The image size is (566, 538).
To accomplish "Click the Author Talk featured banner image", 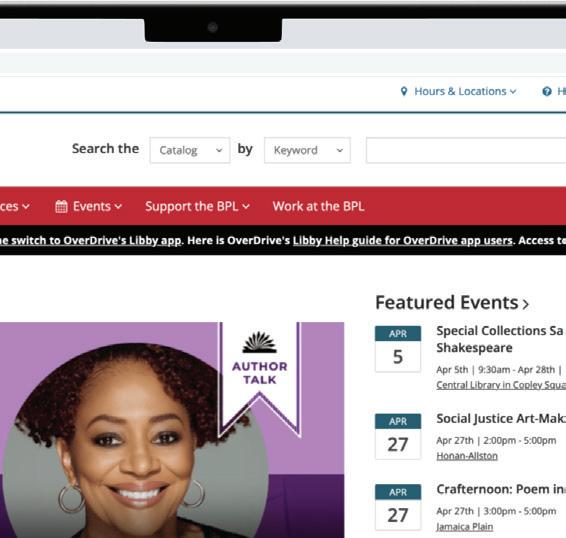I will coord(172,430).
